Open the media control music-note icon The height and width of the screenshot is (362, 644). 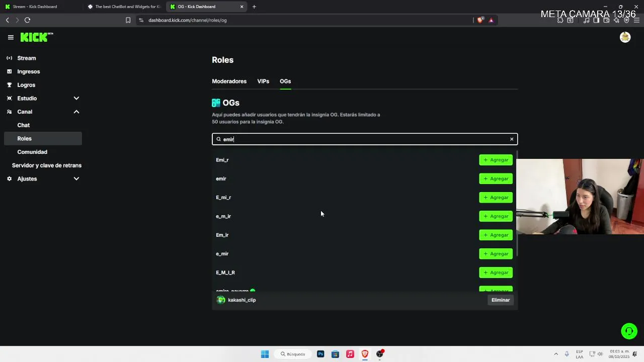[586, 20]
